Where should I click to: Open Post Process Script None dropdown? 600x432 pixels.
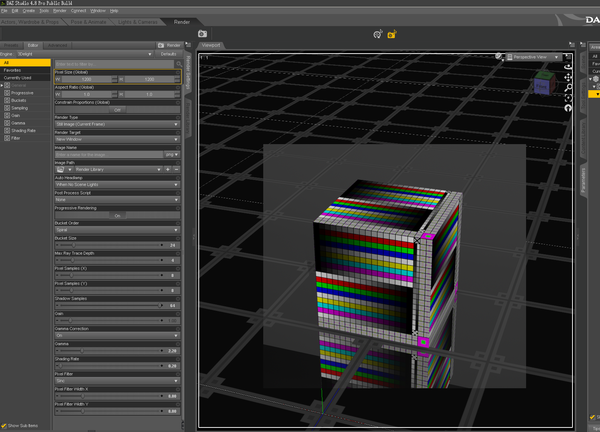click(117, 200)
